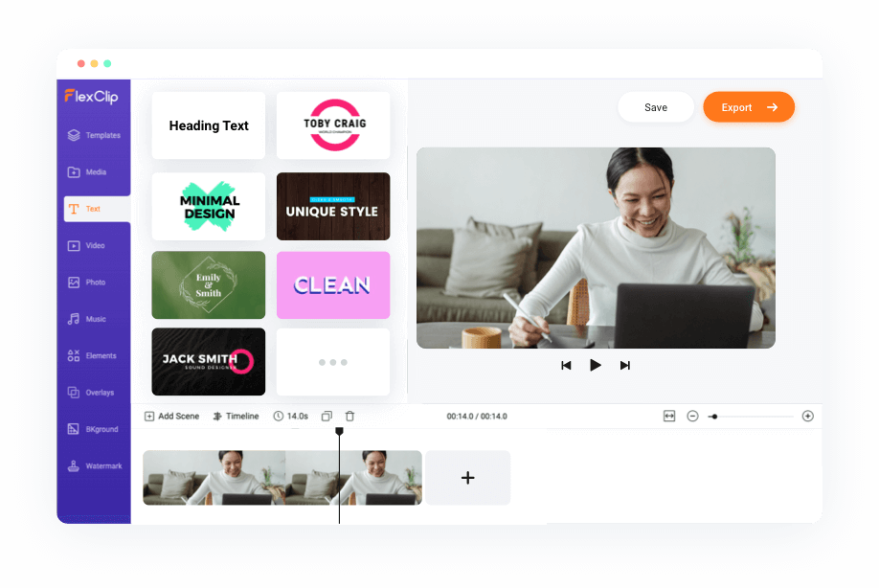This screenshot has width=879, height=588.
Task: Zoom out the timeline with minus control
Action: pyautogui.click(x=692, y=416)
